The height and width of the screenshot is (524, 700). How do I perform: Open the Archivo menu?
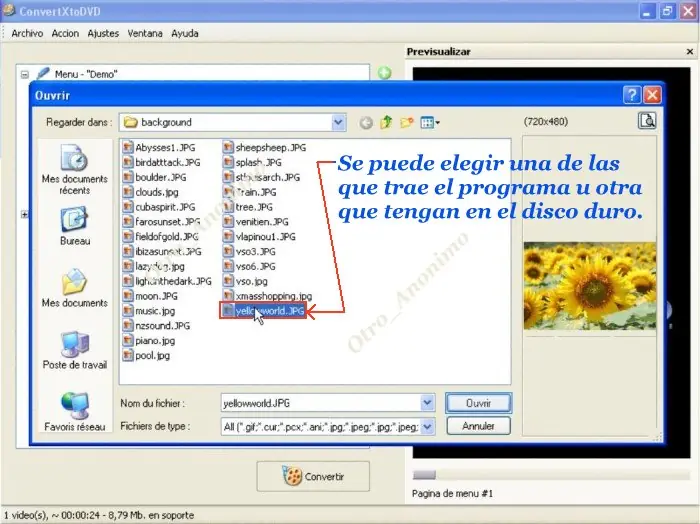click(x=27, y=33)
